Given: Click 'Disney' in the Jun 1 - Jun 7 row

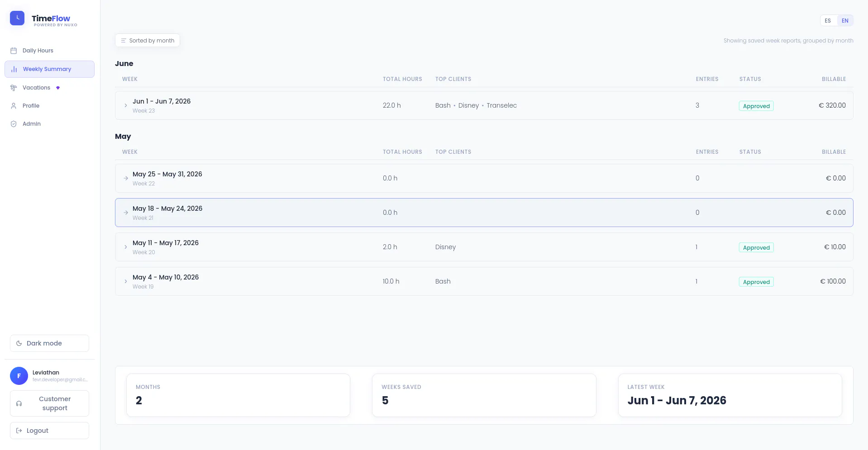Looking at the screenshot, I should coord(468,105).
